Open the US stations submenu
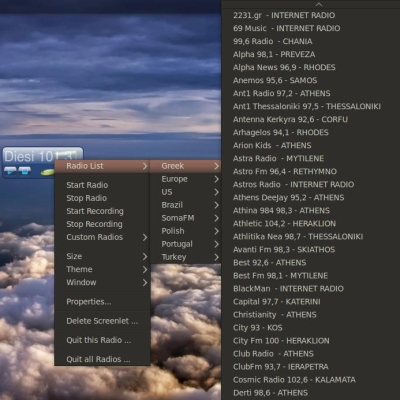This screenshot has width=400, height=400. [x=185, y=192]
